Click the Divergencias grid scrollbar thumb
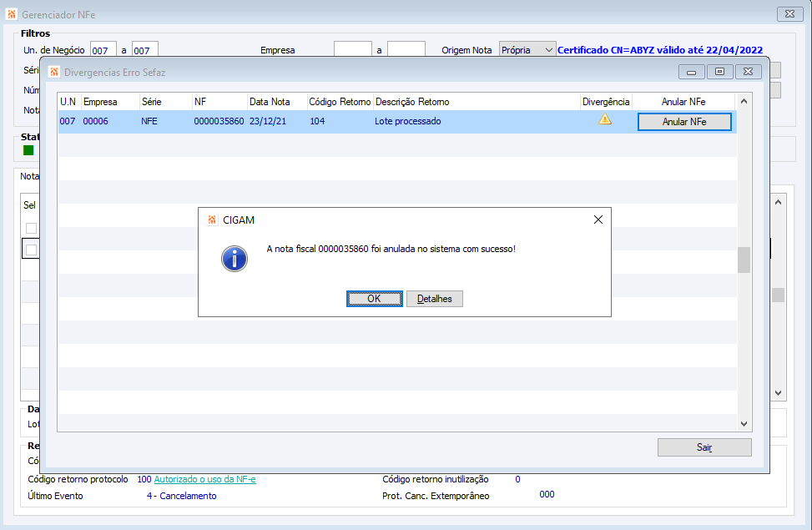The width and height of the screenshot is (812, 530). point(744,260)
